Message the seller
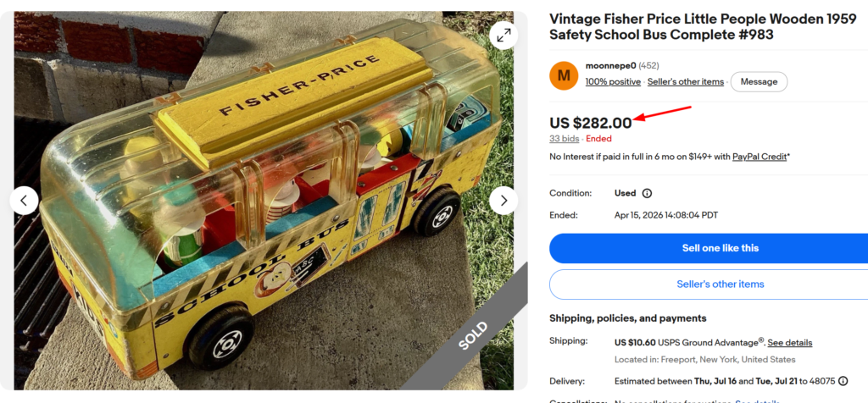Viewport: 868px width, 403px height. click(x=759, y=82)
